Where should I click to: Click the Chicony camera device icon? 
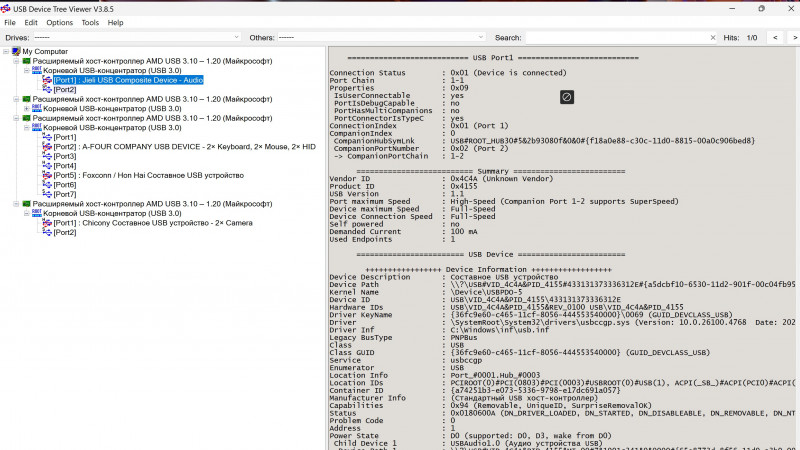pyautogui.click(x=47, y=223)
